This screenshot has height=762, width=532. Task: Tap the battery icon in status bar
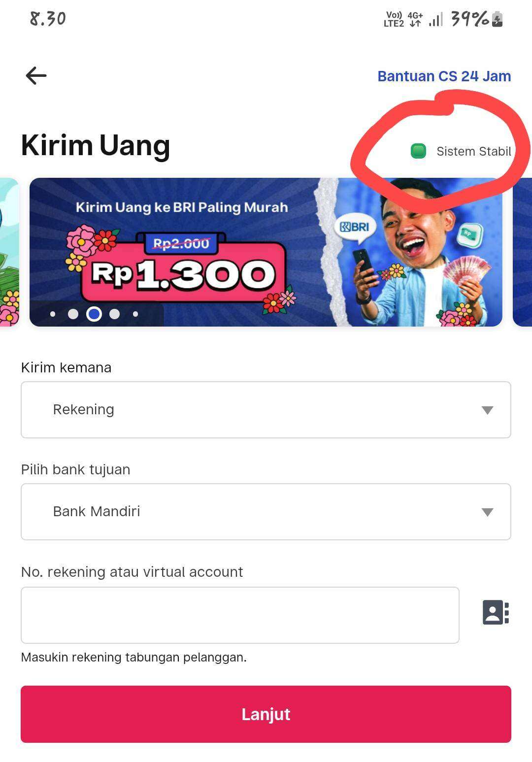point(497,19)
